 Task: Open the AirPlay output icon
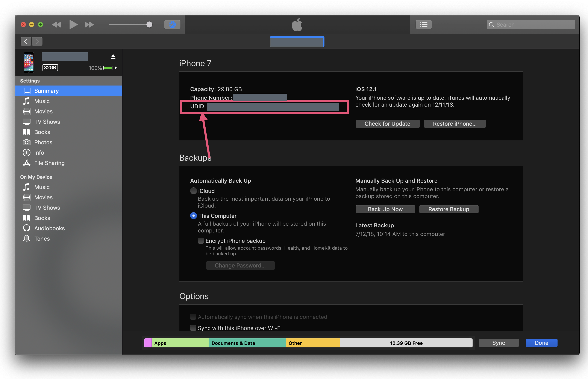(x=172, y=25)
